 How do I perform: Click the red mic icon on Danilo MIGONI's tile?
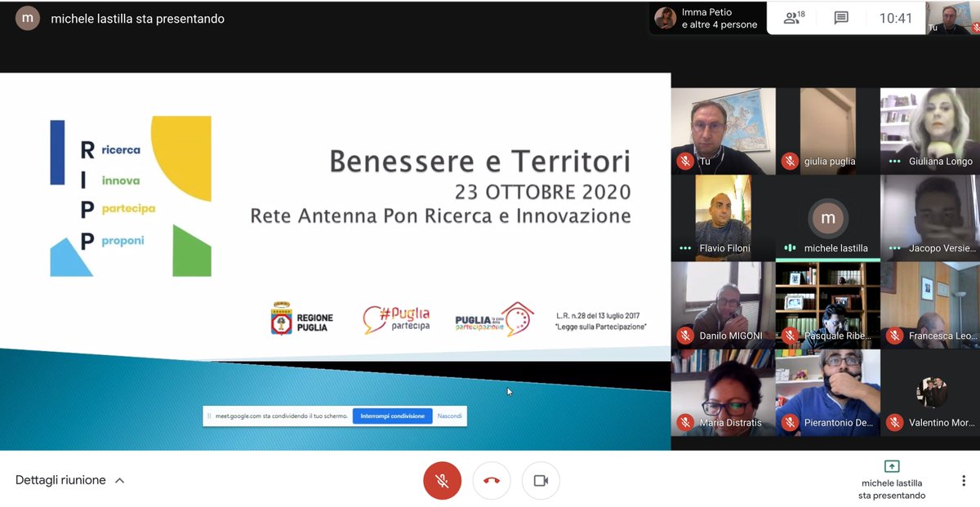684,336
